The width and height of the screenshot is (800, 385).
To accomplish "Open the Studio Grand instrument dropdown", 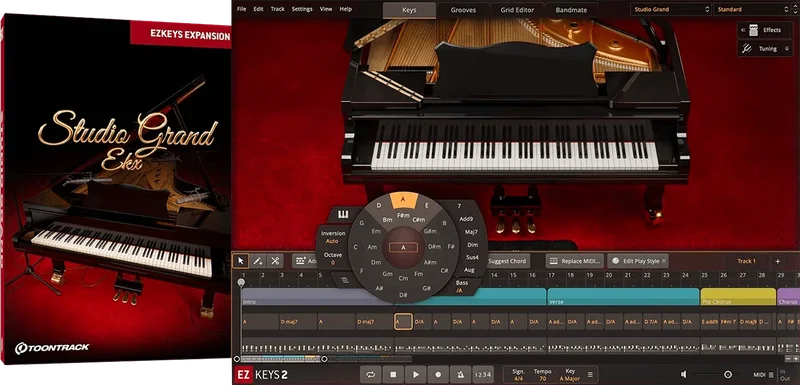I will (x=670, y=9).
